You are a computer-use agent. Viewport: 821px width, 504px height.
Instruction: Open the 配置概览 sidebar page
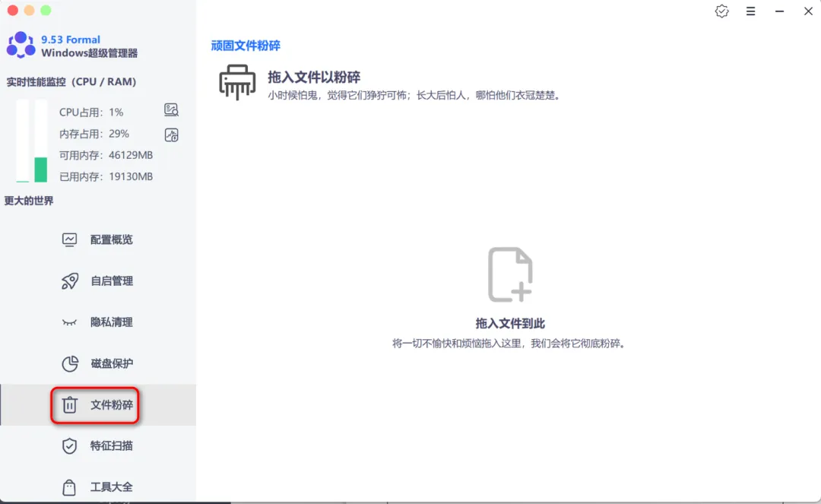point(98,239)
